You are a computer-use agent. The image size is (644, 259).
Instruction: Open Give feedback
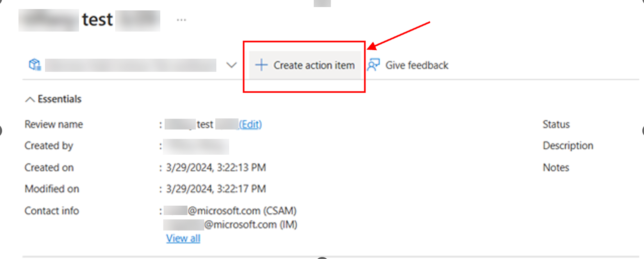[x=408, y=65]
